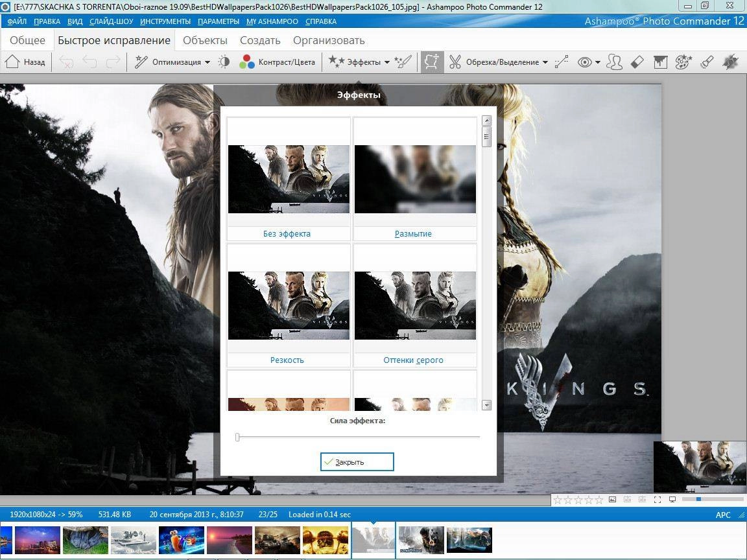The height and width of the screenshot is (560, 747).
Task: Click the dark burst effect icon
Action: tap(730, 62)
